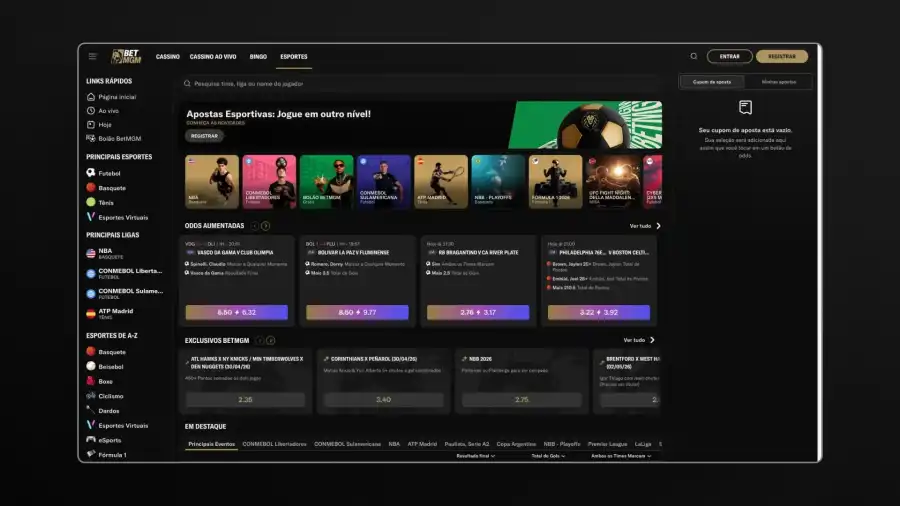Open the Ao vivo clock icon
The image size is (900, 506).
91,111
